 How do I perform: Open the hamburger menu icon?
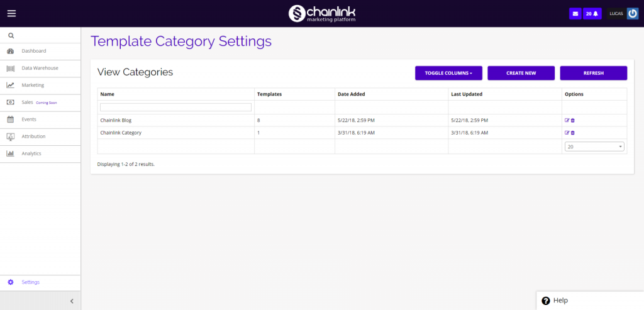(11, 14)
